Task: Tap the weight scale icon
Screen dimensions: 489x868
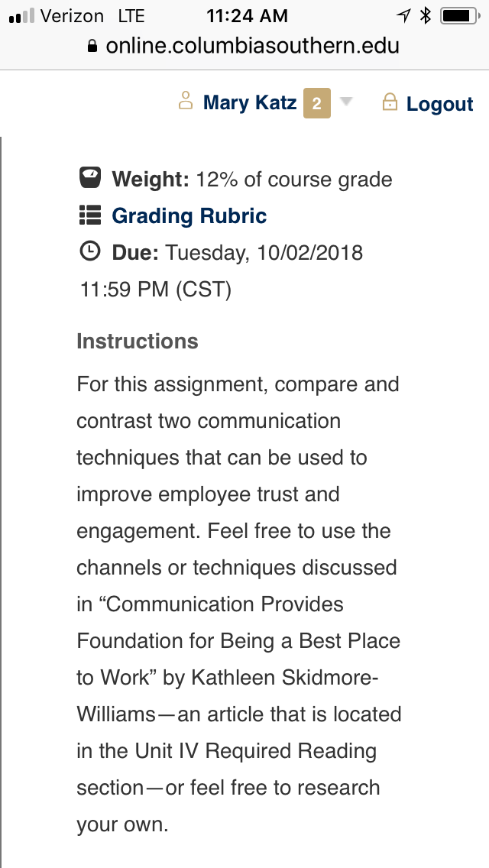Action: point(89,178)
